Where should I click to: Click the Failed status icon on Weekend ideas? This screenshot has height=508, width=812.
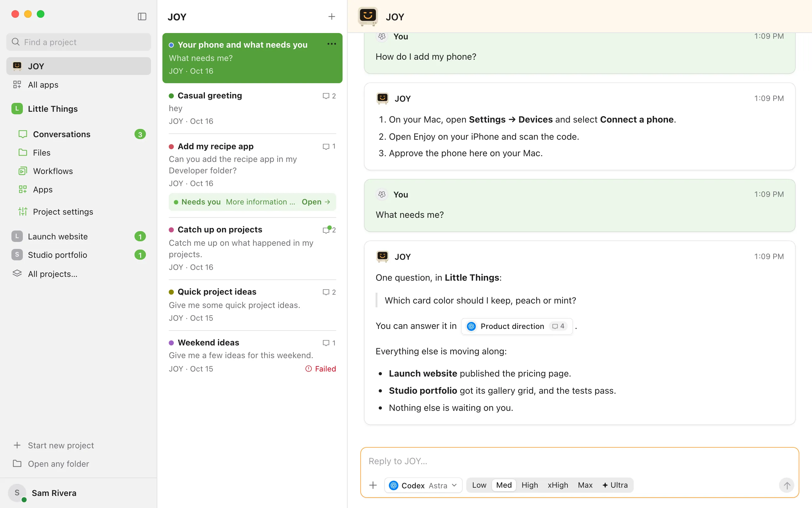tap(308, 369)
